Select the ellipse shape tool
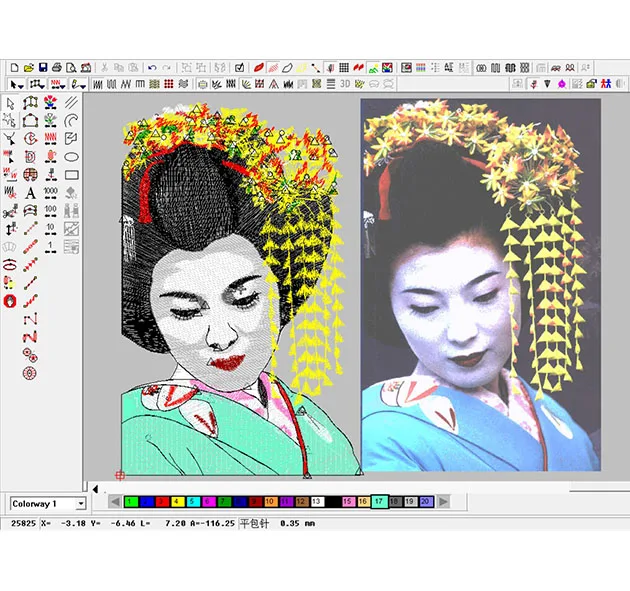The image size is (630, 591). coord(72,156)
